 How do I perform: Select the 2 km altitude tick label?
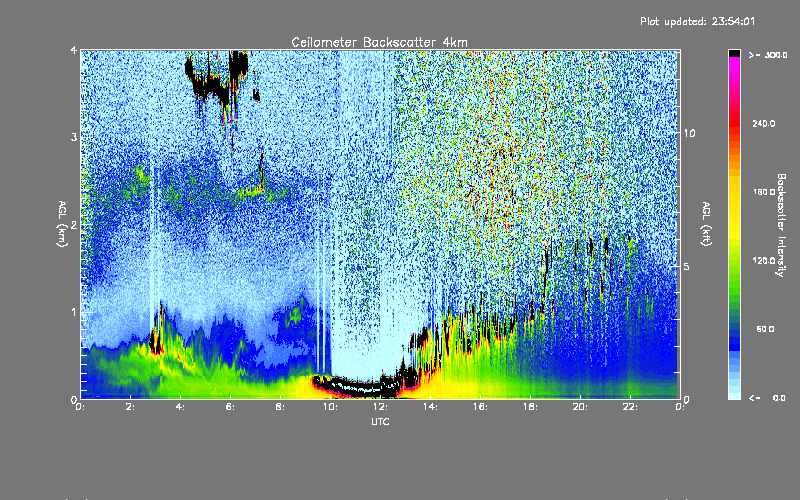coord(74,224)
